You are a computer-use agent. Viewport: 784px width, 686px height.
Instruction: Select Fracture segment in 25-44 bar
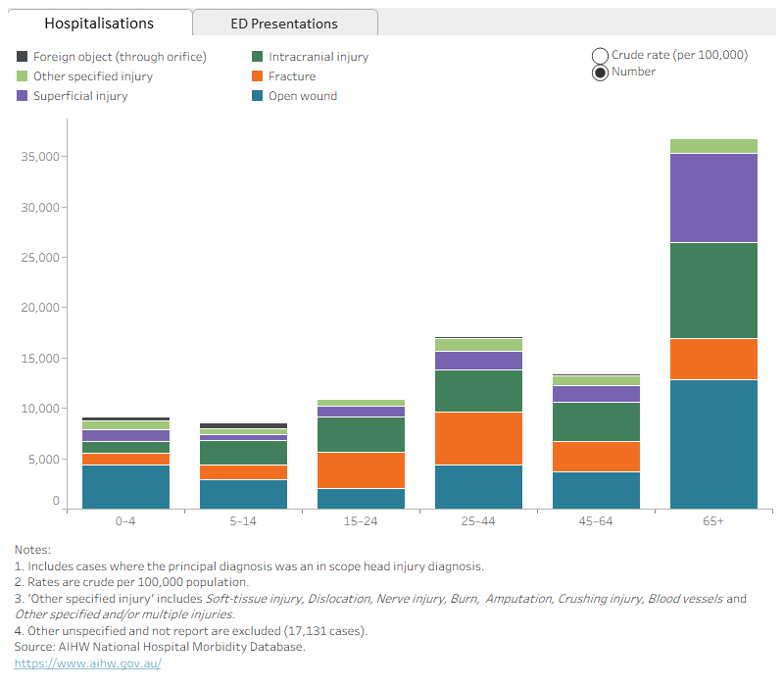pos(478,438)
